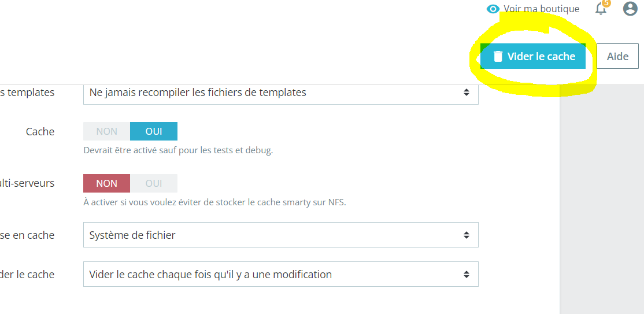The width and height of the screenshot is (644, 314).
Task: Enable OUI for multi-serveurs option
Action: 154,183
